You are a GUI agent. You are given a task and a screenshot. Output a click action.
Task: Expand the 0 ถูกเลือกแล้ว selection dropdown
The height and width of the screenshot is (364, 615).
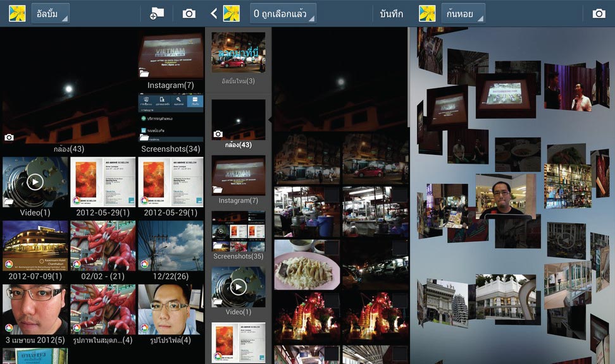pyautogui.click(x=283, y=14)
